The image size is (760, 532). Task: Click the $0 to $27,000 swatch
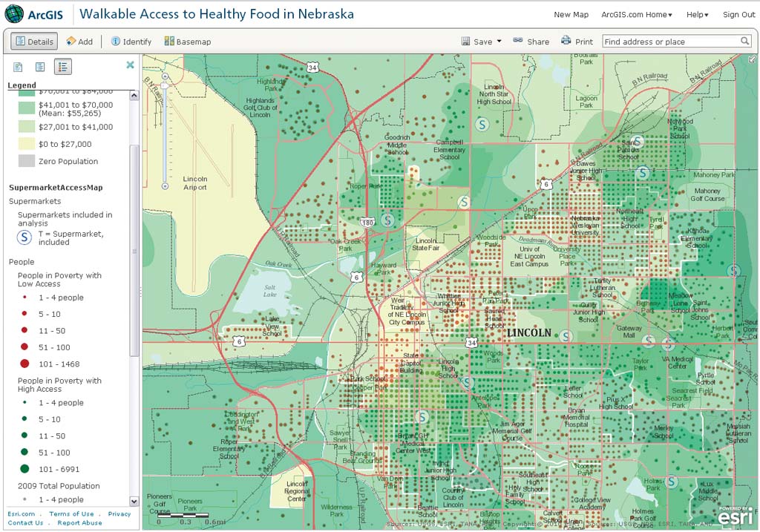27,144
